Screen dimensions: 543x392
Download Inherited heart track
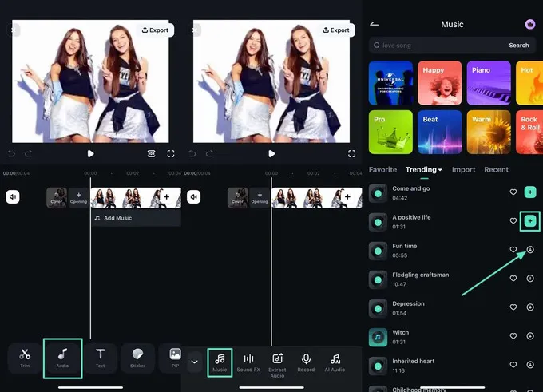click(x=530, y=365)
